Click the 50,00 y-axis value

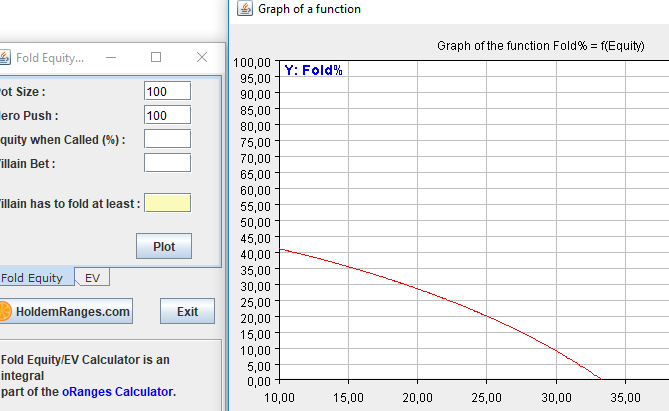tap(255, 222)
